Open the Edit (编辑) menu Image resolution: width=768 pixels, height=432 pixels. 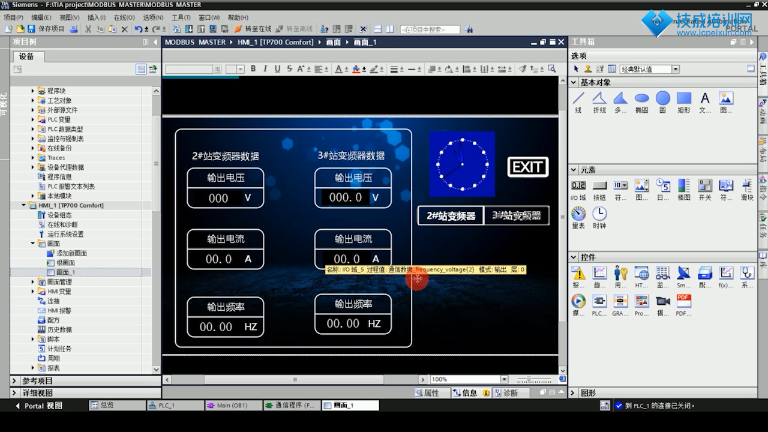[x=41, y=17]
